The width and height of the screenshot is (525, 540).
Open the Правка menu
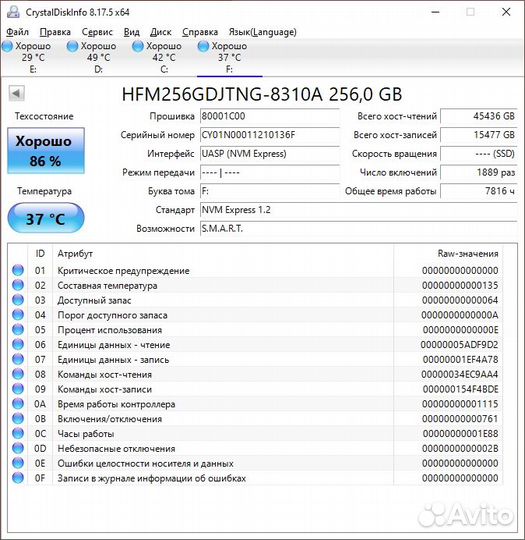[x=55, y=32]
